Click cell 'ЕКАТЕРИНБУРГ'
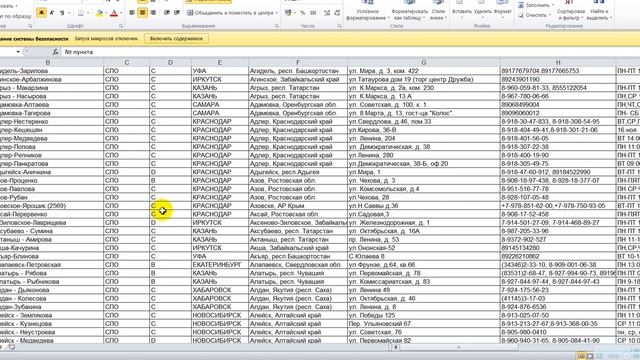The height and width of the screenshot is (360, 640). pos(220,265)
